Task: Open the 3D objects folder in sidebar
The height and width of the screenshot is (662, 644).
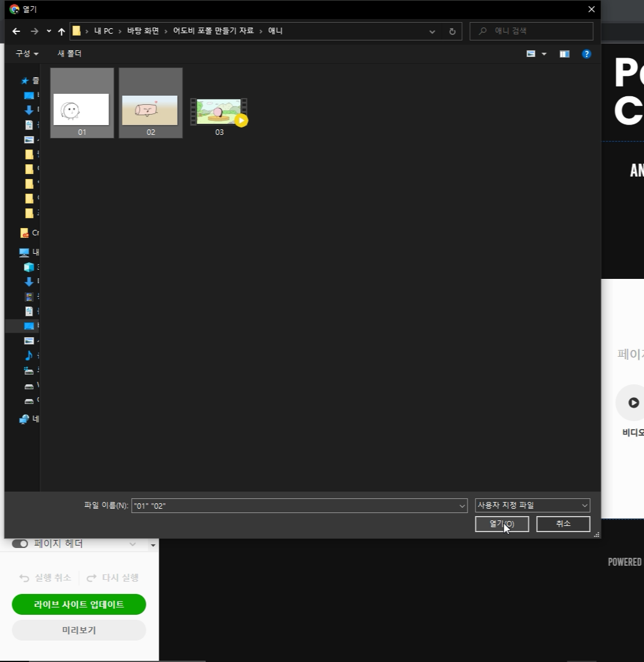Action: click(x=29, y=267)
